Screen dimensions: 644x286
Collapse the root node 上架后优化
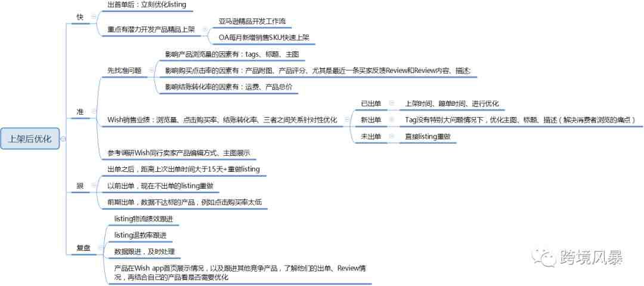[63, 139]
